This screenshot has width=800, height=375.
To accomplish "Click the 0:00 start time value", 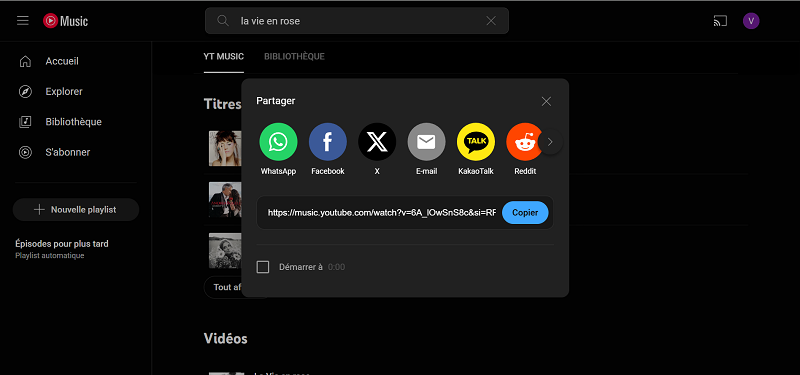I will pyautogui.click(x=336, y=267).
